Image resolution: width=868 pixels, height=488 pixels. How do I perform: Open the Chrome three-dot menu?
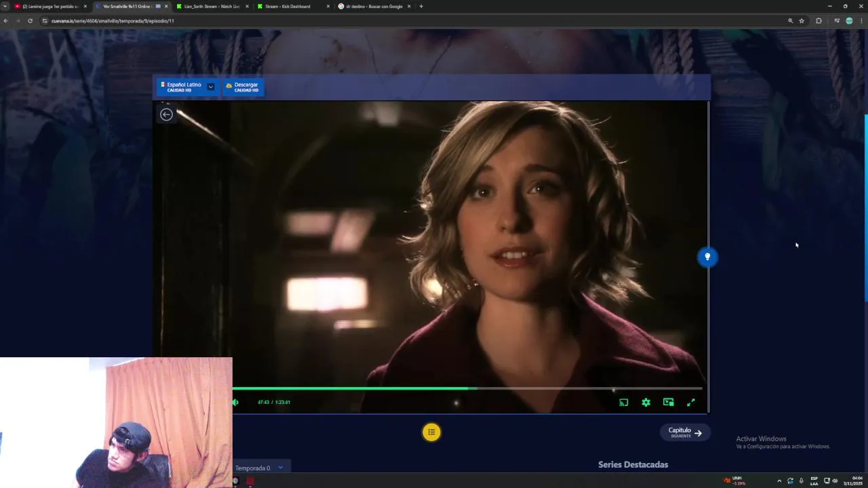point(861,21)
